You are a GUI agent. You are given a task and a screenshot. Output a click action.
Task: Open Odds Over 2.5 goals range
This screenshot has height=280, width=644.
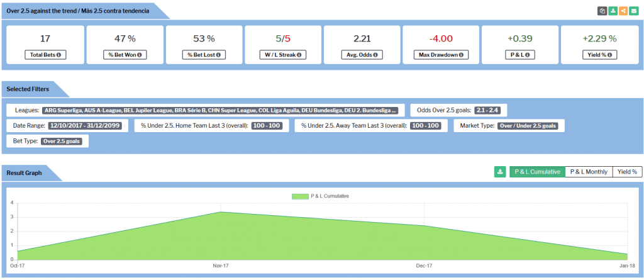(490, 110)
